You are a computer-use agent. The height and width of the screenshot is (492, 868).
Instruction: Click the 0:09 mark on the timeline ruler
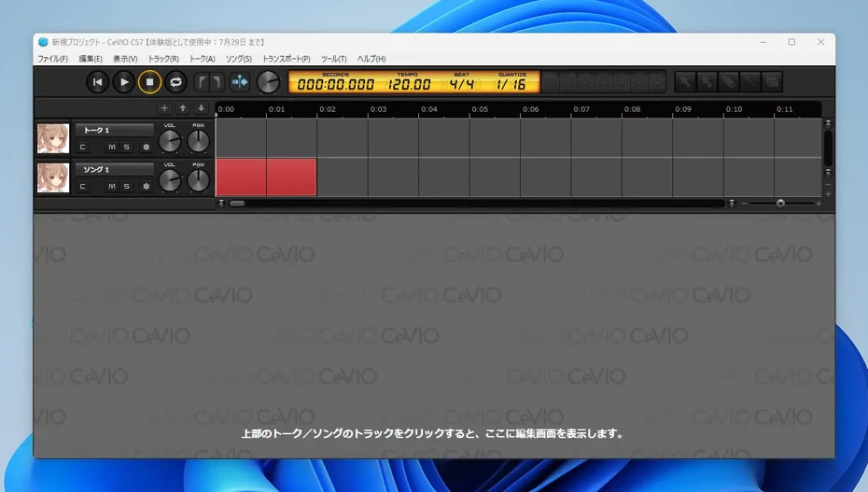[683, 109]
